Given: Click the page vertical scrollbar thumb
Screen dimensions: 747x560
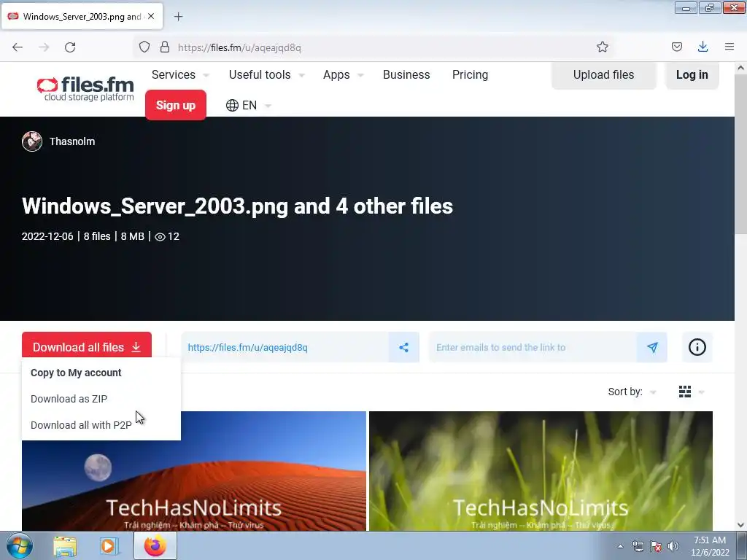Looking at the screenshot, I should click(x=740, y=154).
